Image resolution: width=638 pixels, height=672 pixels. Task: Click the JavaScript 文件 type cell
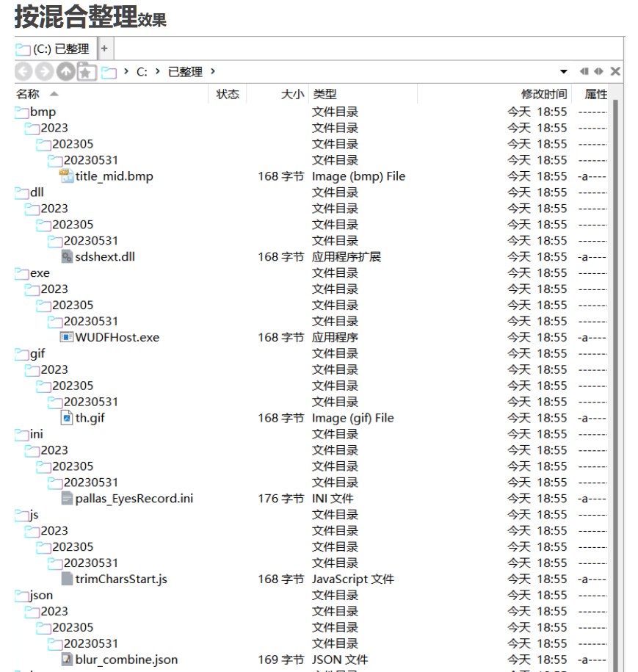tap(352, 579)
